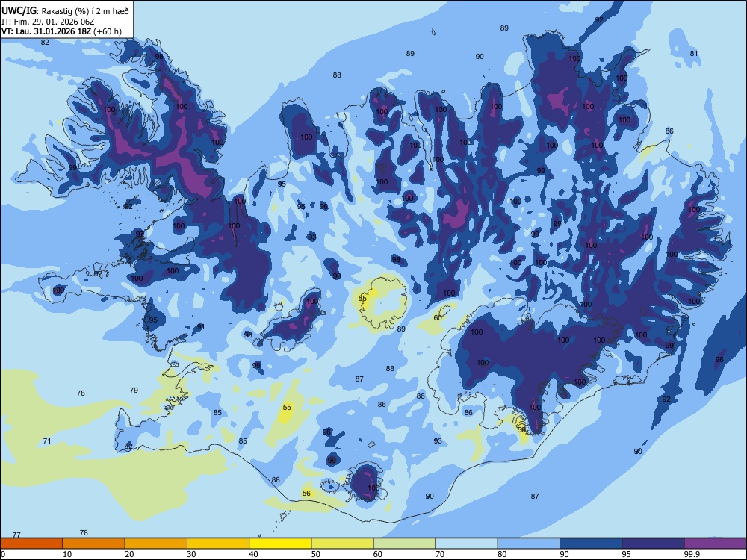Click the 30–40 amber legend swatch

coord(218,544)
